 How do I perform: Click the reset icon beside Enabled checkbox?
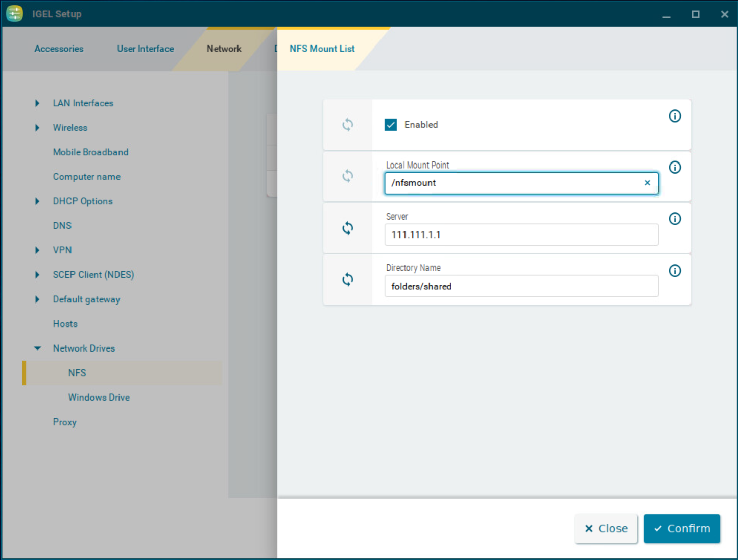point(348,125)
